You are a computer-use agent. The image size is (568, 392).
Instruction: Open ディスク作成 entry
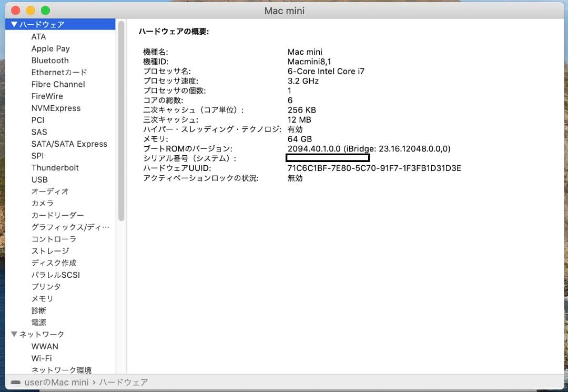pyautogui.click(x=54, y=263)
